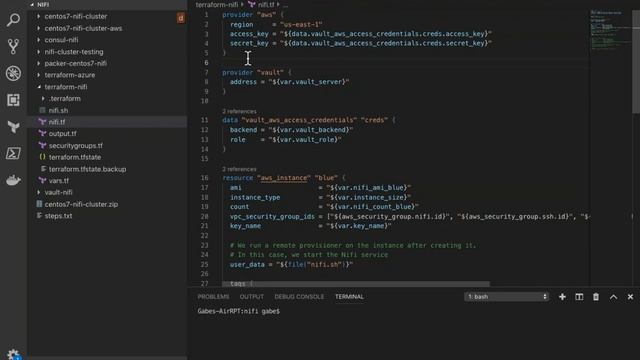Open the centos7-nifi-cluster.zip file
The image size is (640, 360).
[x=81, y=204]
